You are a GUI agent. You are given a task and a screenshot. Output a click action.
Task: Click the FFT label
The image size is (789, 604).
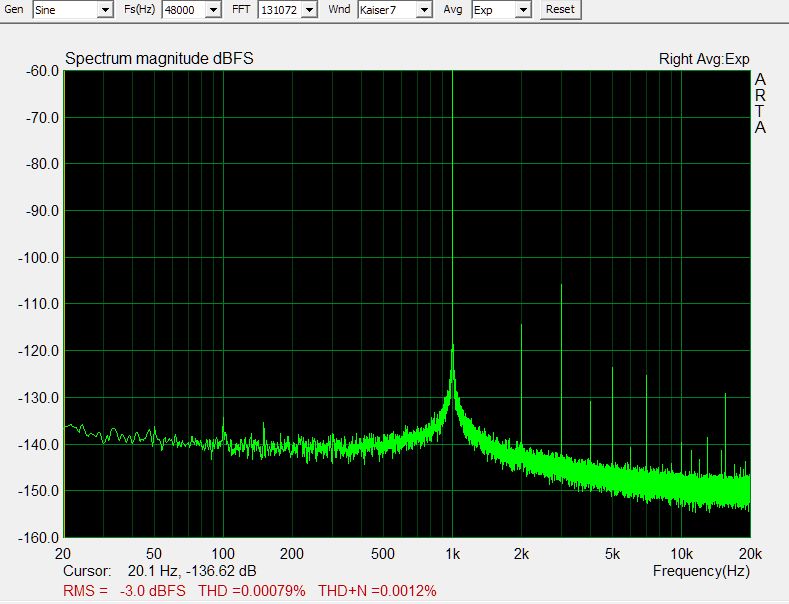[241, 9]
